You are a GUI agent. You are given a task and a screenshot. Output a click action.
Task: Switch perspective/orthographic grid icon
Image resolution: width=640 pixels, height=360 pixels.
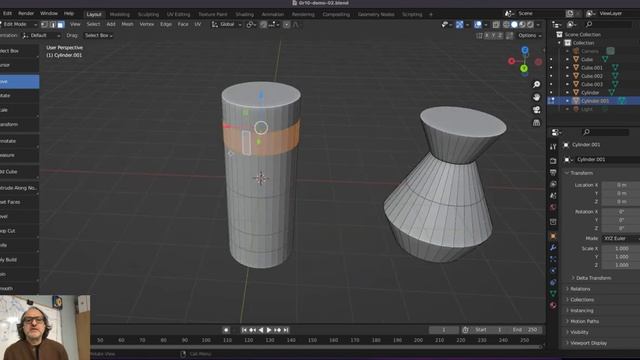(537, 123)
